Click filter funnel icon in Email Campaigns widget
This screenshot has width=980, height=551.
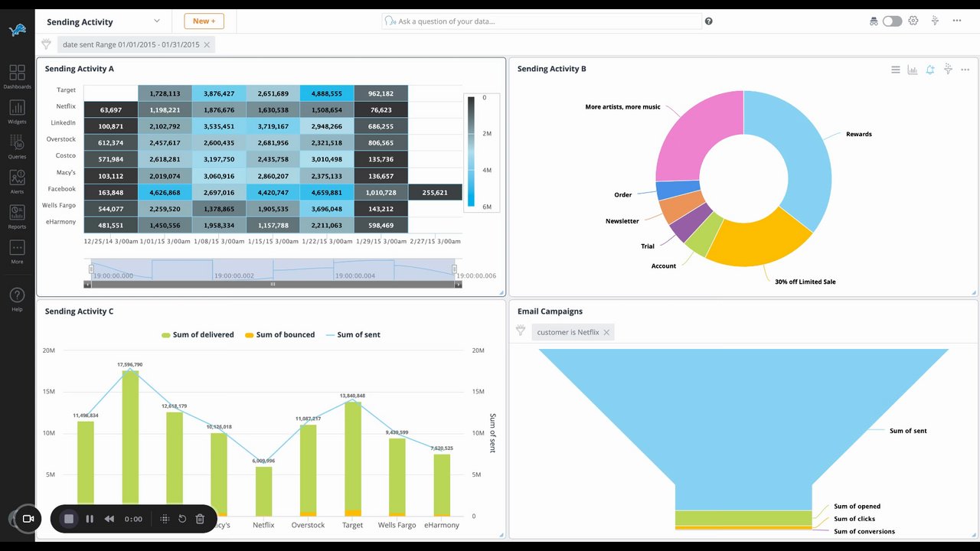point(521,331)
